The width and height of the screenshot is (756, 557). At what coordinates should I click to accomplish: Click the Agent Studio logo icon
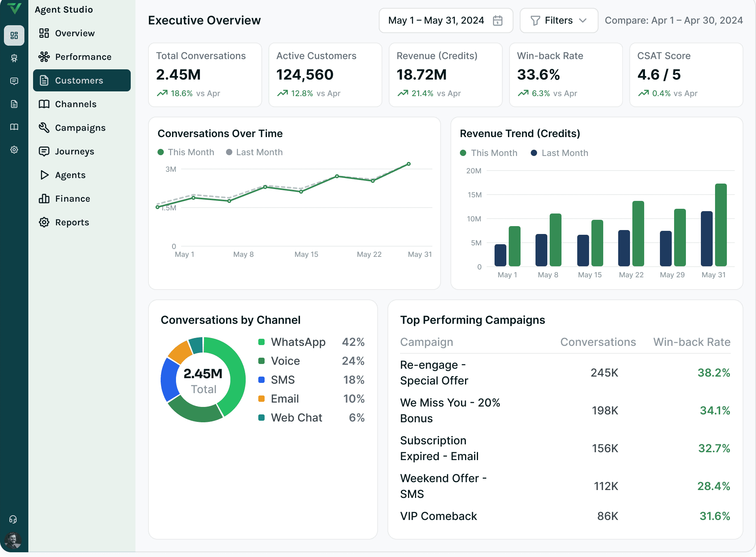pos(14,9)
